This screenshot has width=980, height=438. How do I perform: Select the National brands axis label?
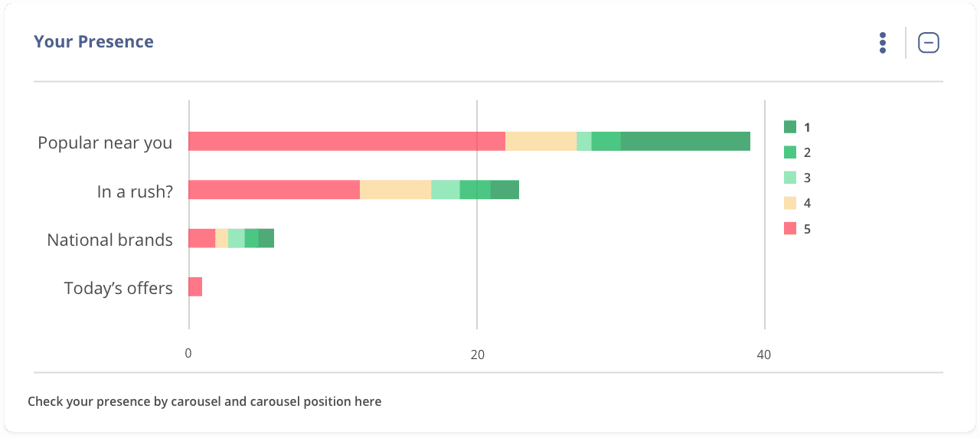109,240
